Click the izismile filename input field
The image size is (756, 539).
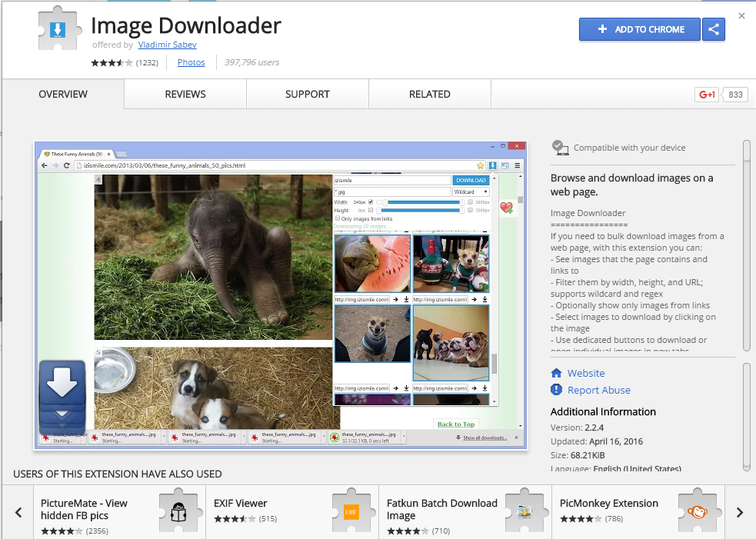pos(392,181)
